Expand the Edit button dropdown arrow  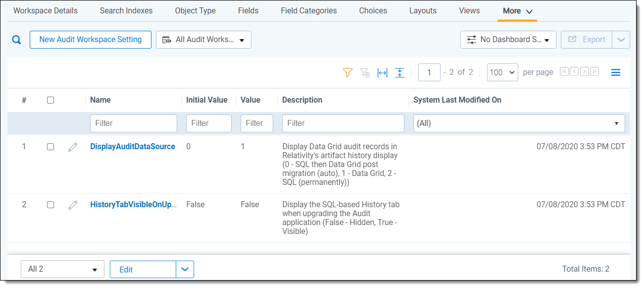185,269
